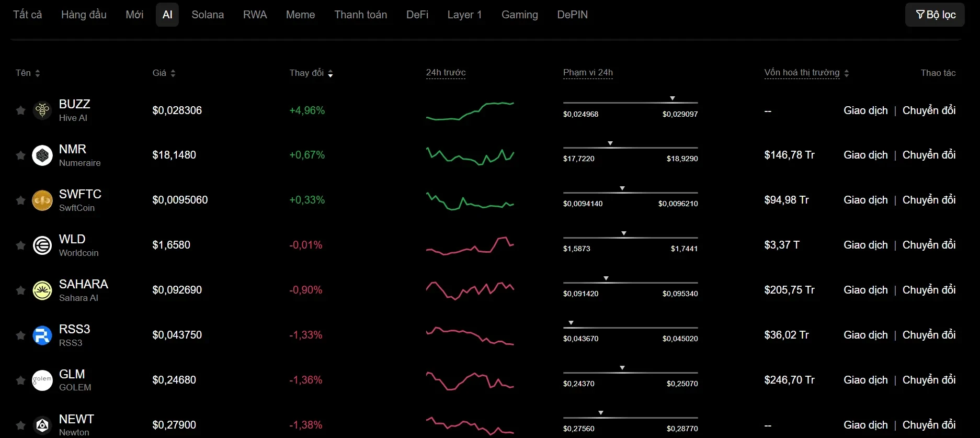Toggle favorite star for BUZZ
The height and width of the screenshot is (438, 980).
click(20, 110)
